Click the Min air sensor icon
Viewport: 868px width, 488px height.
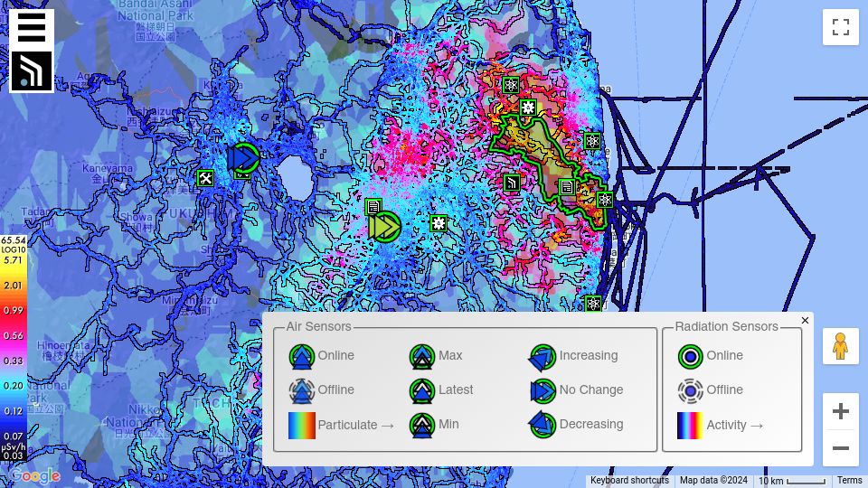pyautogui.click(x=422, y=425)
